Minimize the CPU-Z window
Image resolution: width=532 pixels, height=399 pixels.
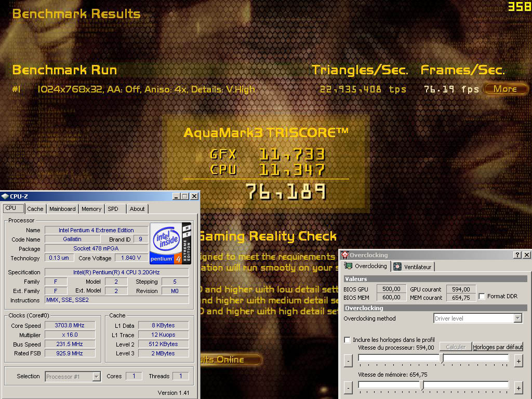(176, 196)
